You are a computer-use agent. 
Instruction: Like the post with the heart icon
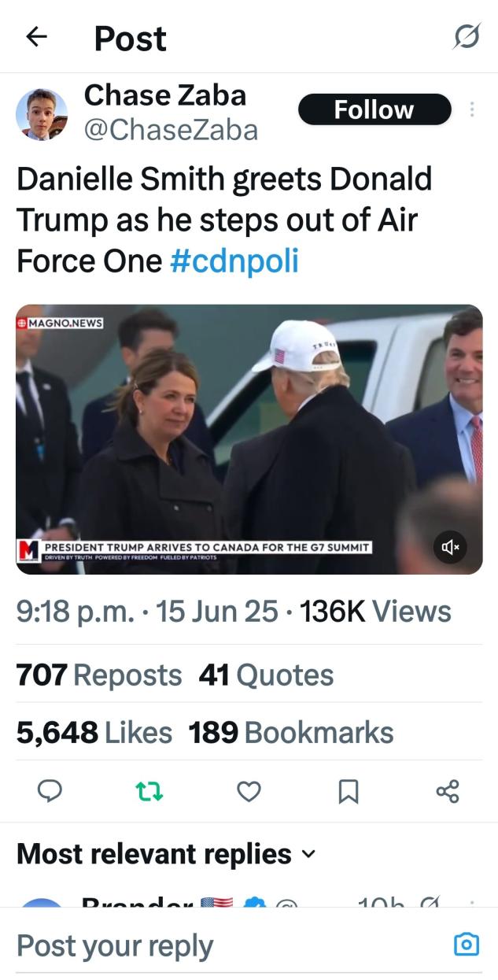tap(249, 791)
